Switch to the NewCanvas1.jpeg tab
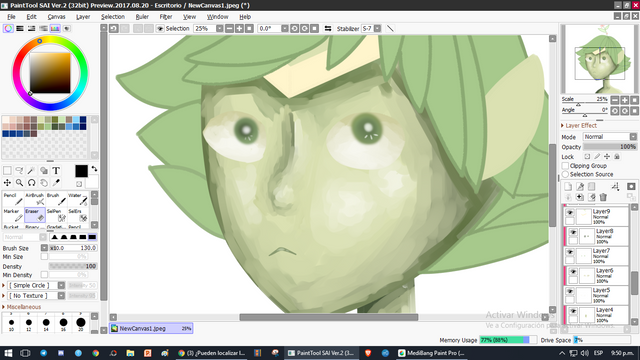This screenshot has width=640, height=360. click(151, 328)
